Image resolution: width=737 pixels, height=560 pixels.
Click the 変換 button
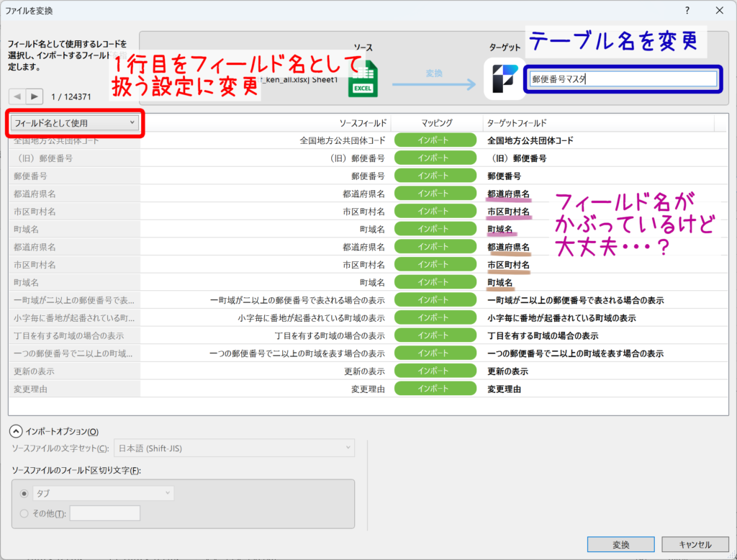pos(620,544)
